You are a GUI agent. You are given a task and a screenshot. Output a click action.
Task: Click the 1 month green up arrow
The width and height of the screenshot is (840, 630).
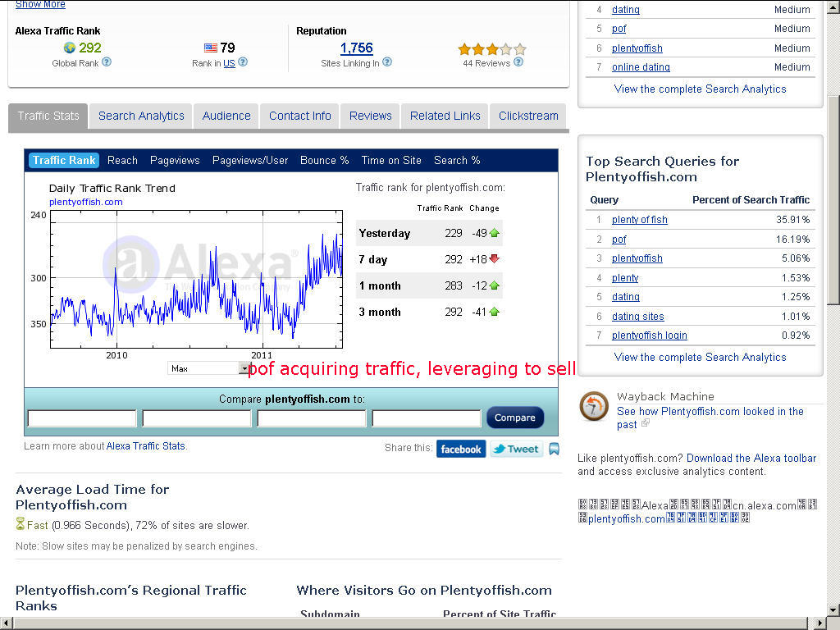(494, 285)
